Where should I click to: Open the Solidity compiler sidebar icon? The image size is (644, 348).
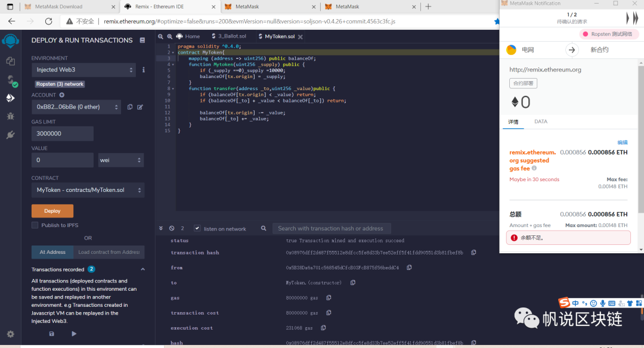11,80
